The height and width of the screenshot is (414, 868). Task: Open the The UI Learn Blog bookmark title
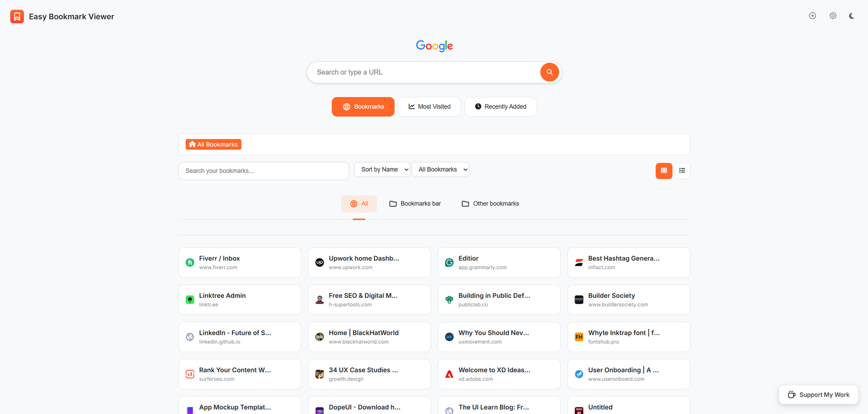(x=494, y=407)
